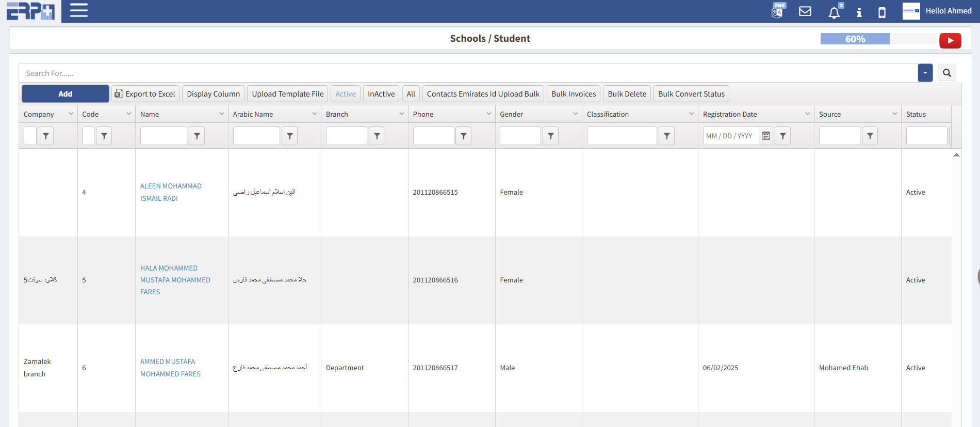The image size is (980, 427).
Task: Show All students filter
Action: click(x=411, y=94)
